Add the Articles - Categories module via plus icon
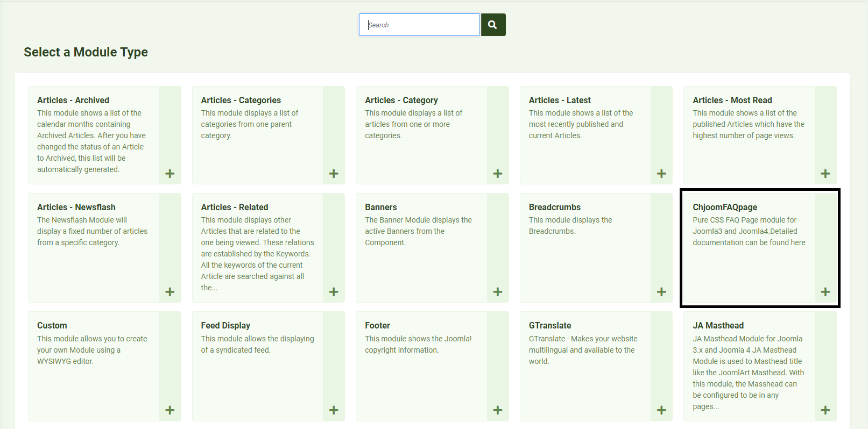Screen dimensions: 868x429 click(334, 174)
